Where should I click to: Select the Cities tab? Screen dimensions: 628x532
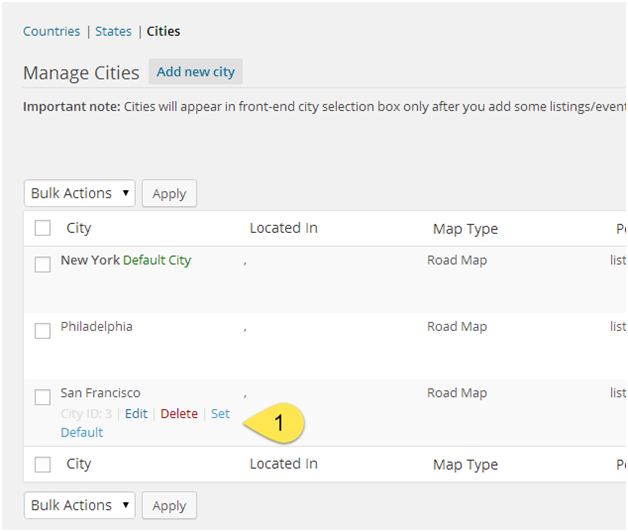(x=163, y=31)
